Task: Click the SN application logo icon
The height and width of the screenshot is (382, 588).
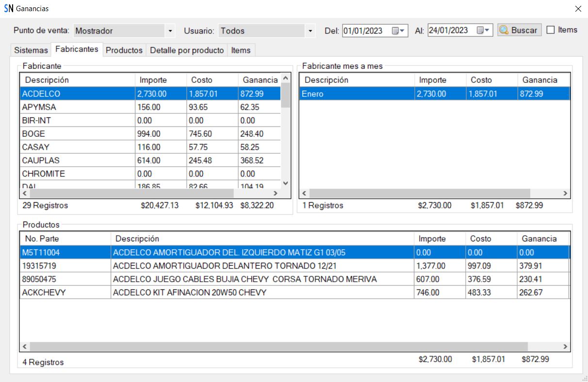Action: click(9, 9)
